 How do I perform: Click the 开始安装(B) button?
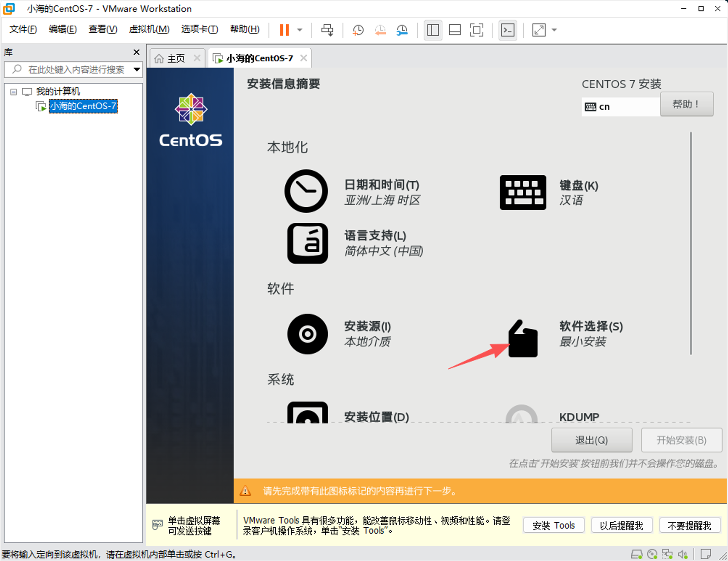click(681, 440)
